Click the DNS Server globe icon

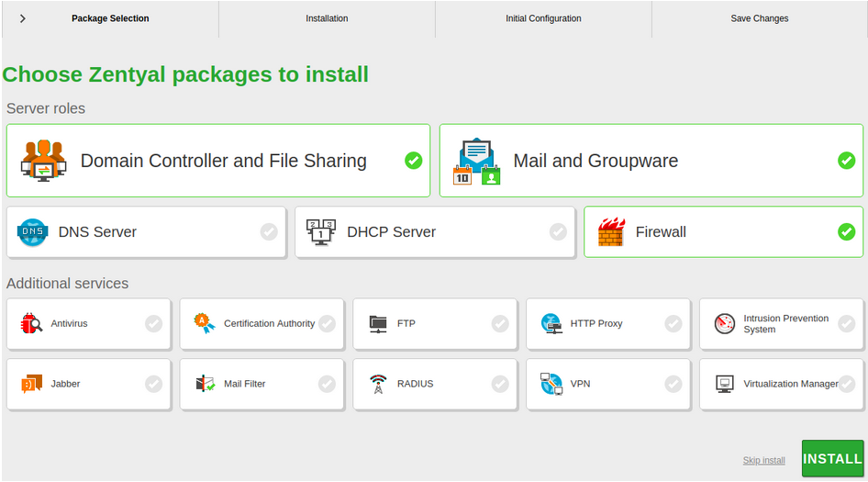(32, 232)
